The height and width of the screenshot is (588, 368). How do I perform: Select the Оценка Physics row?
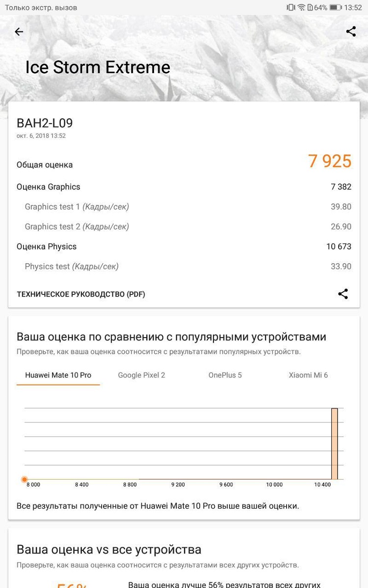[184, 246]
